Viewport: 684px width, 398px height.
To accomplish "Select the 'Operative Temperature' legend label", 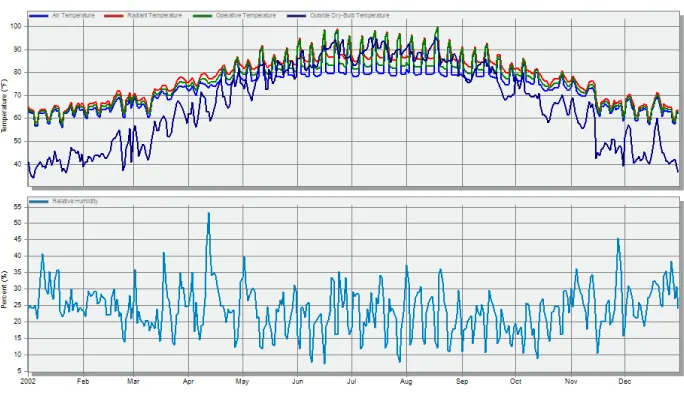I will point(246,16).
